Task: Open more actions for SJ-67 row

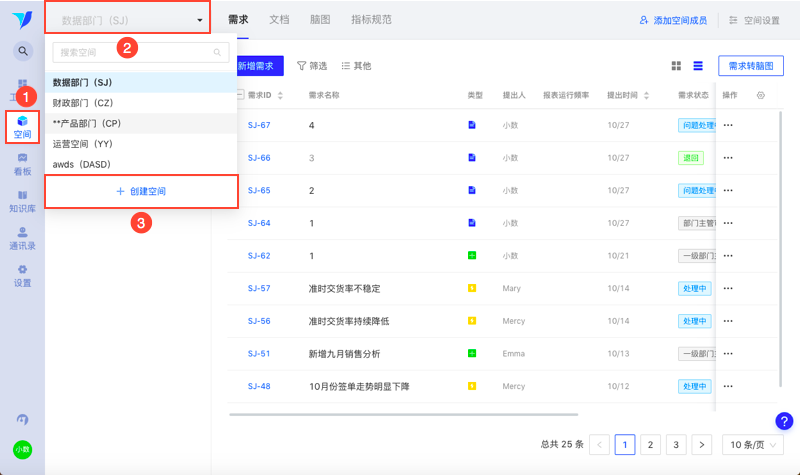Action: pyautogui.click(x=728, y=125)
